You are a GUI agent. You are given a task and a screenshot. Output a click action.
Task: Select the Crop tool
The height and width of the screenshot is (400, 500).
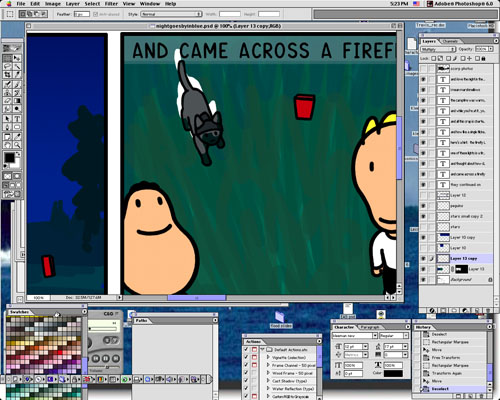[x=7, y=75]
